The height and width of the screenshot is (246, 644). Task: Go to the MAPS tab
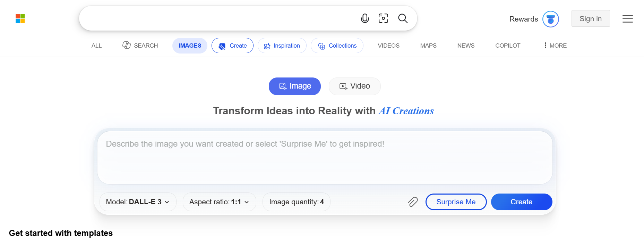(428, 46)
